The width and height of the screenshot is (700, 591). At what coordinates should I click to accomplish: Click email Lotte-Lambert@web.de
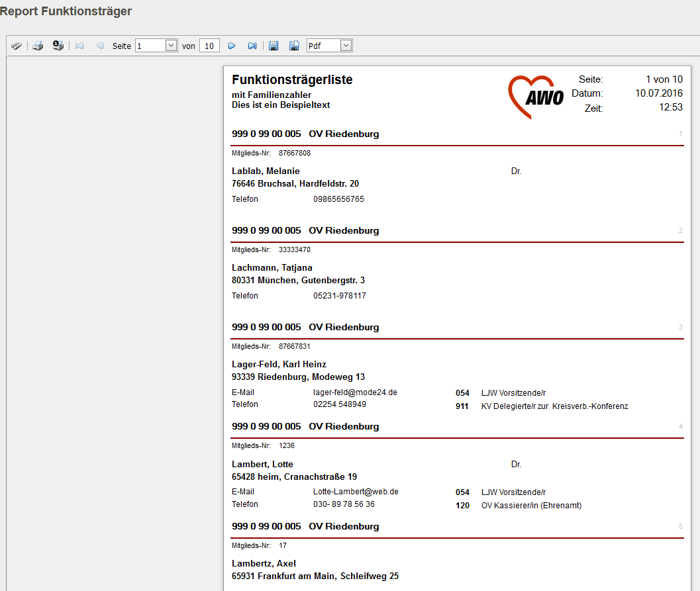[x=356, y=492]
